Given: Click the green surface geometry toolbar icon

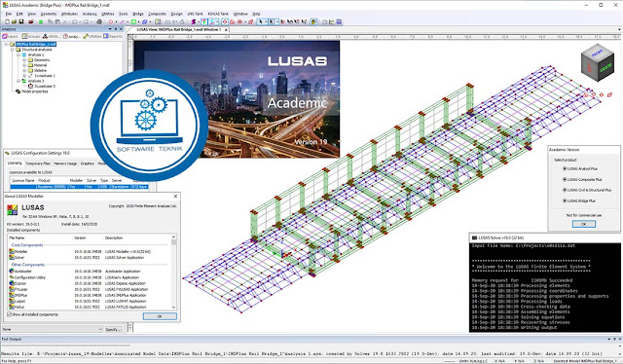Looking at the screenshot, I should point(133,21).
